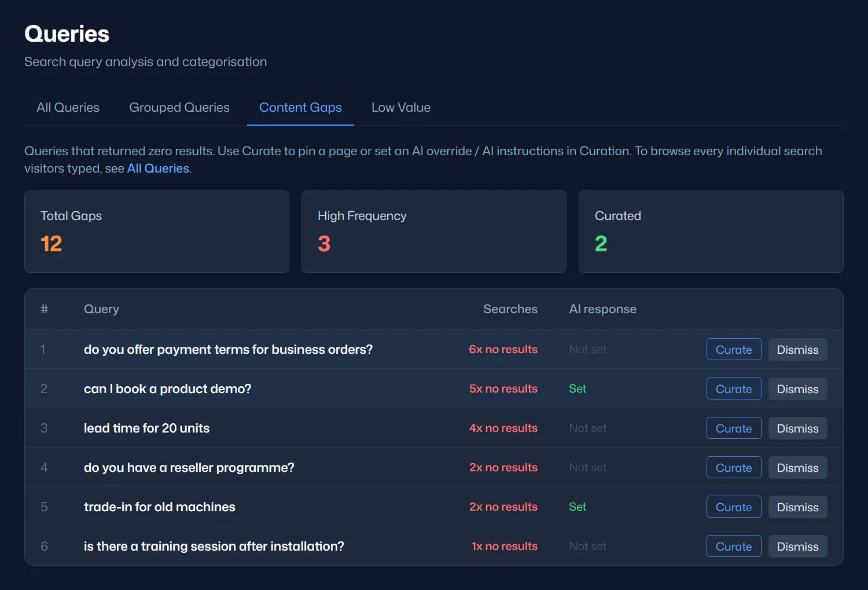The width and height of the screenshot is (868, 590).
Task: Click 'Not set' in reseller programme row
Action: pos(587,467)
